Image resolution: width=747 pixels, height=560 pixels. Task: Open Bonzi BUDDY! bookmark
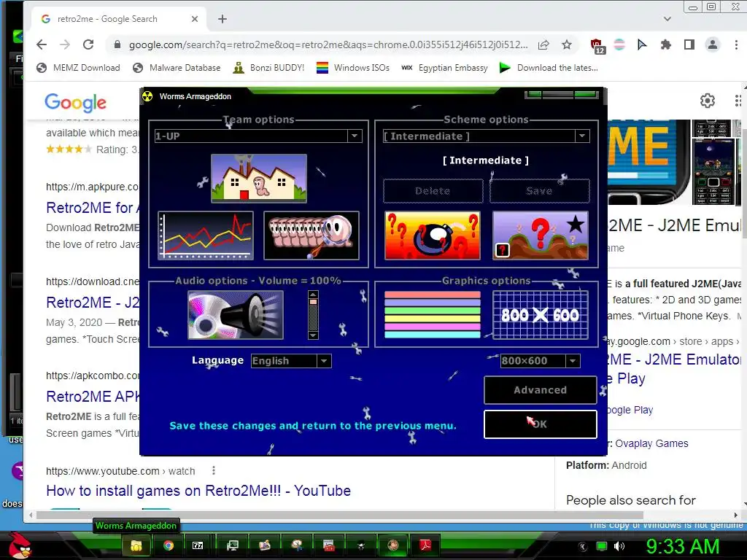[268, 68]
